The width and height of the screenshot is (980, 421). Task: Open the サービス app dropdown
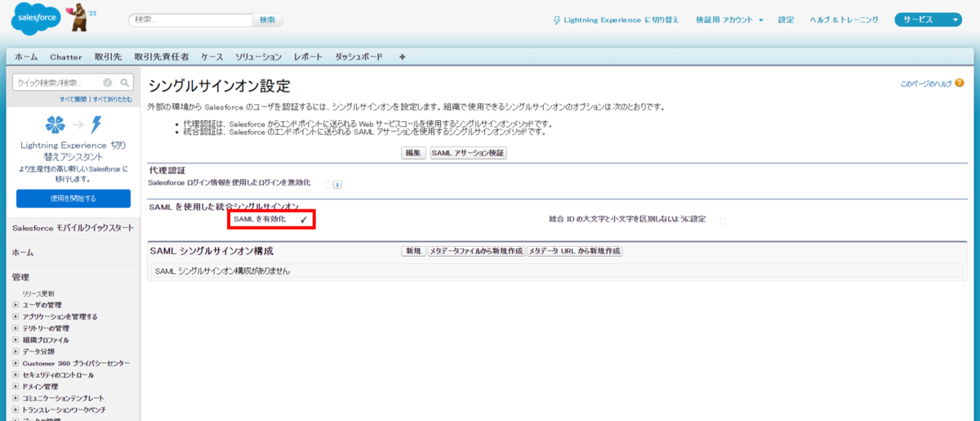point(929,20)
